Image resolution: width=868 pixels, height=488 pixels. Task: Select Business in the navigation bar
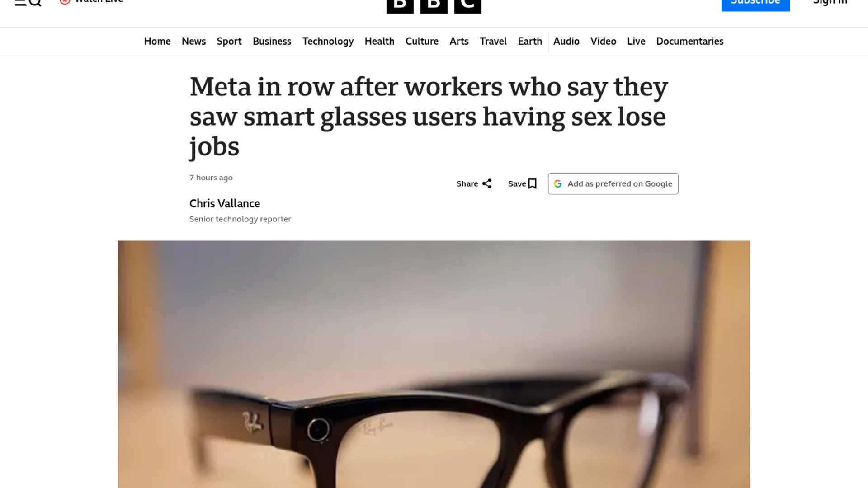[x=272, y=42]
